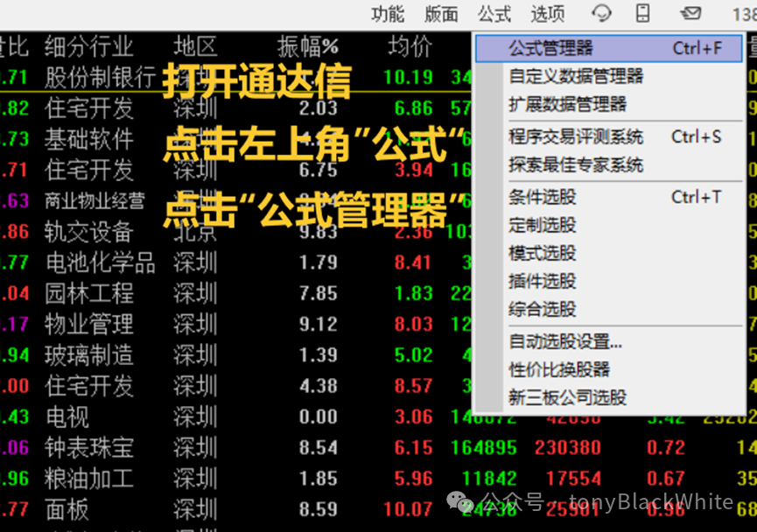Click the value 164895
757x532 pixels.
pyautogui.click(x=484, y=448)
